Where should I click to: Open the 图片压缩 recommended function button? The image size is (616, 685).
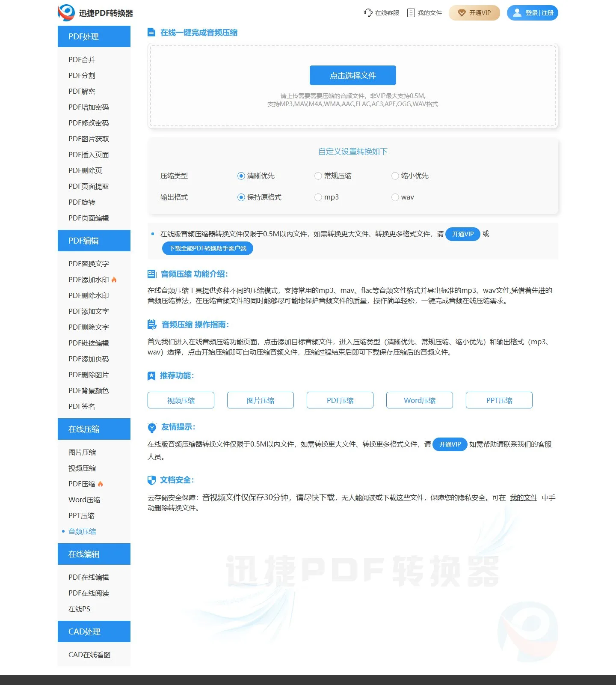(x=261, y=400)
